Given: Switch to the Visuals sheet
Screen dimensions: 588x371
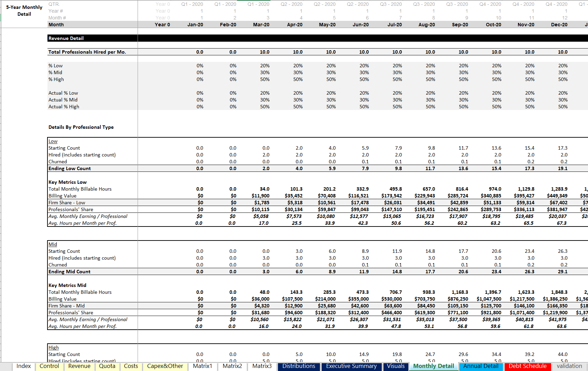Looking at the screenshot, I should (x=395, y=366).
